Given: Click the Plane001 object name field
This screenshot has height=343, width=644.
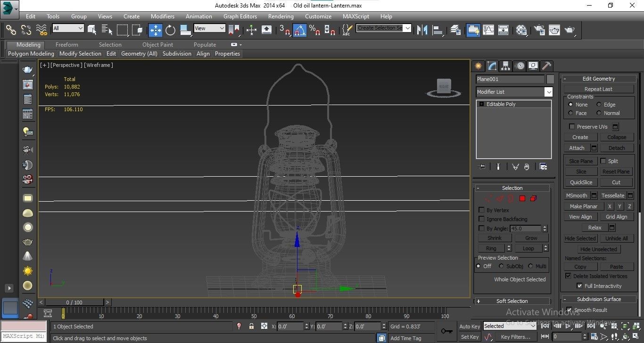Looking at the screenshot, I should point(510,79).
